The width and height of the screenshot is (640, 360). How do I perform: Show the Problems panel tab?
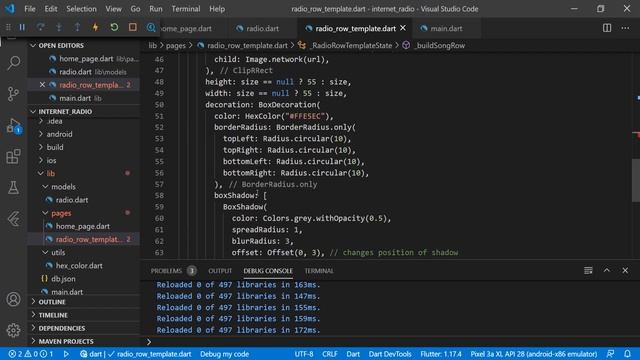[166, 271]
